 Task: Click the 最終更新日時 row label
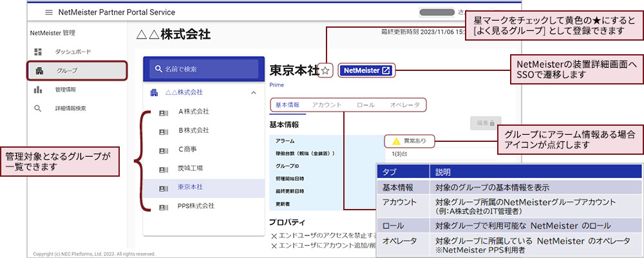click(x=290, y=192)
